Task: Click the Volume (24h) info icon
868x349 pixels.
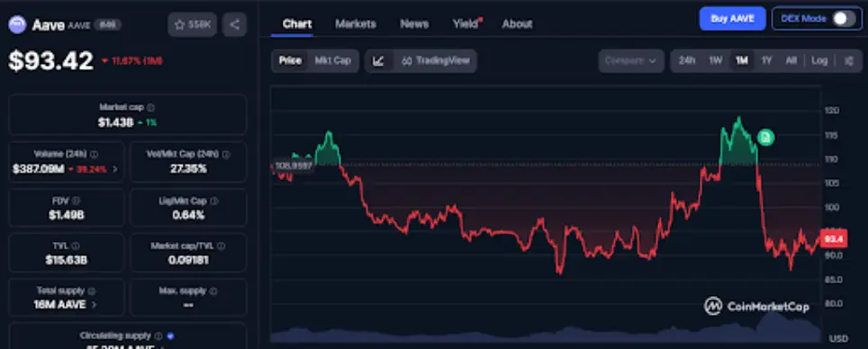Action: 95,155
